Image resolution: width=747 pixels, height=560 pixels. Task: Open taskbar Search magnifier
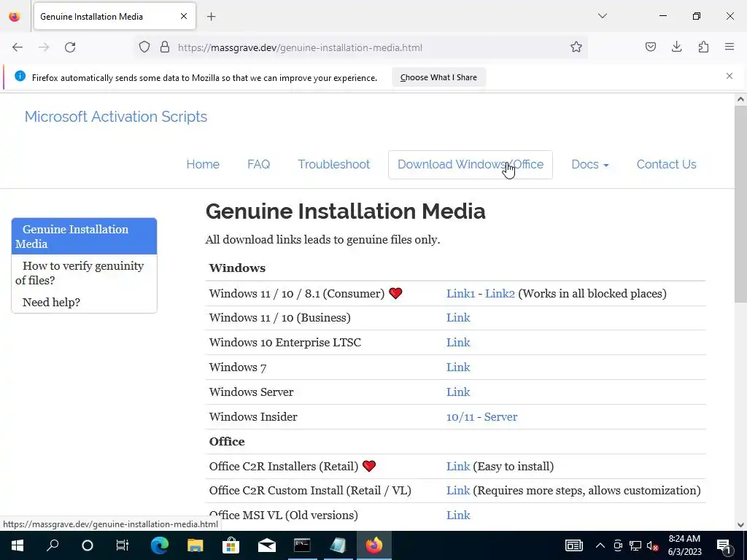click(x=53, y=545)
